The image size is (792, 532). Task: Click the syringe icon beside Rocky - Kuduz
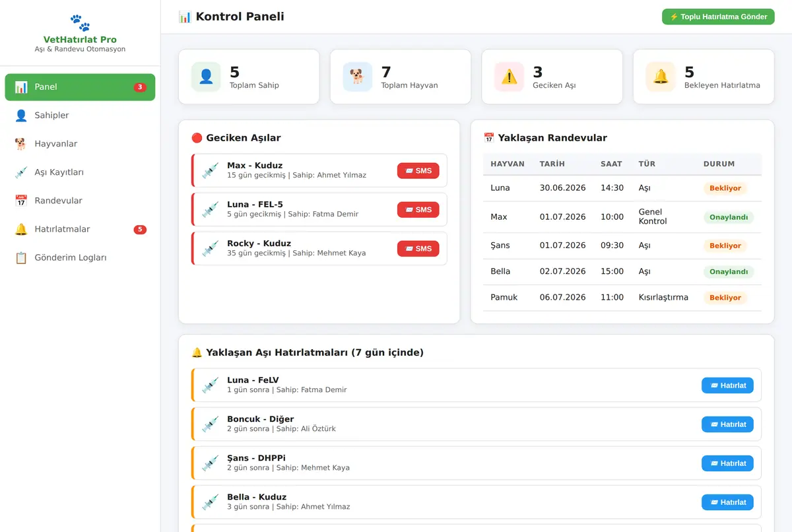pos(211,248)
